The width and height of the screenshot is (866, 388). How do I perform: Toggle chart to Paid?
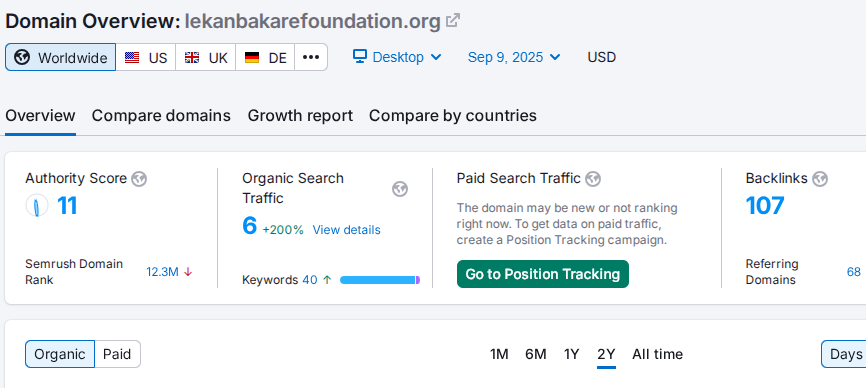point(117,354)
